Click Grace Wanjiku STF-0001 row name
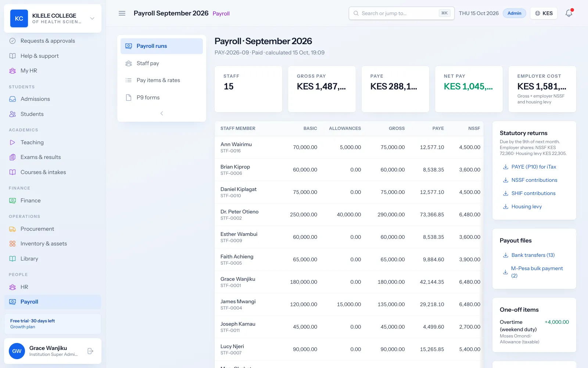588x368 pixels. (x=238, y=279)
